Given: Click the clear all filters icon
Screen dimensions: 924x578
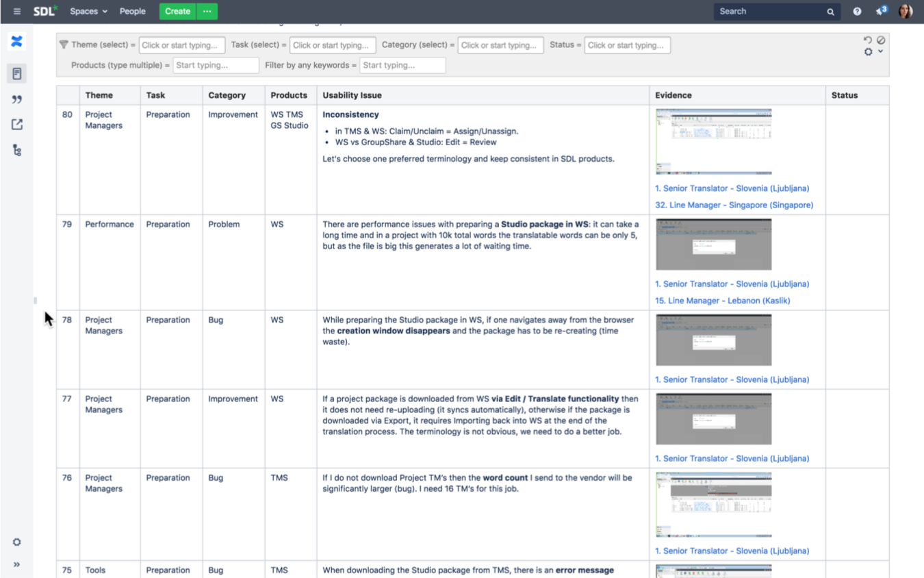Looking at the screenshot, I should [x=881, y=40].
